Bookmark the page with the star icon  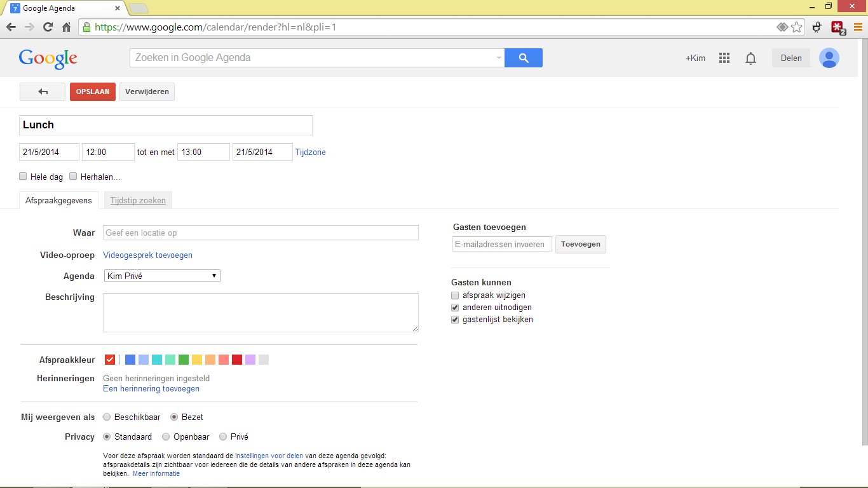point(797,27)
